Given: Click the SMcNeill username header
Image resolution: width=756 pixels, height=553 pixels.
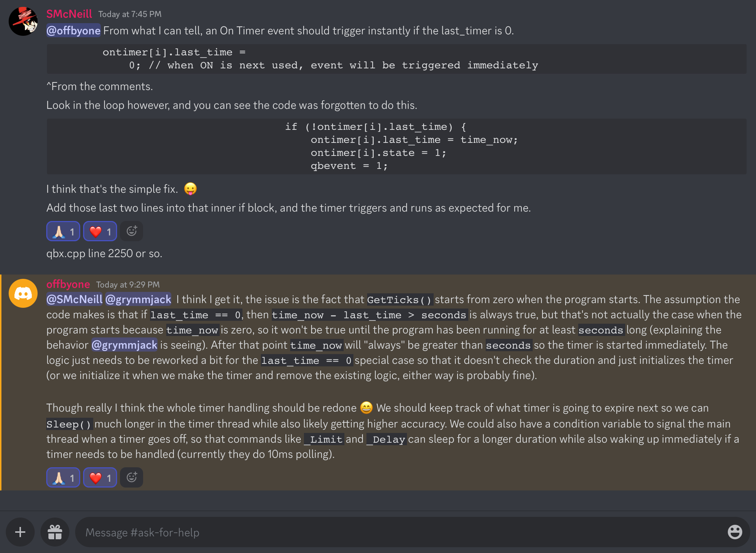Looking at the screenshot, I should pos(69,14).
